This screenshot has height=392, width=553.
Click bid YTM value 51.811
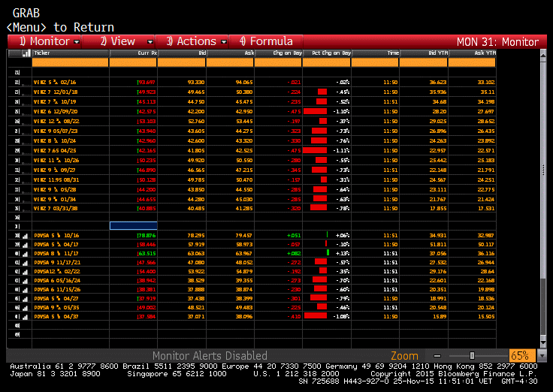pos(438,245)
